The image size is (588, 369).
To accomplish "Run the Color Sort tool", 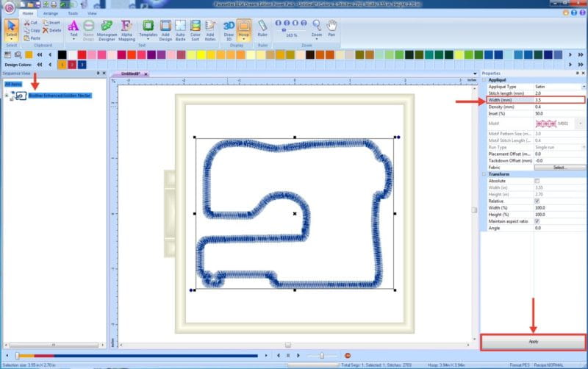I will pyautogui.click(x=196, y=31).
